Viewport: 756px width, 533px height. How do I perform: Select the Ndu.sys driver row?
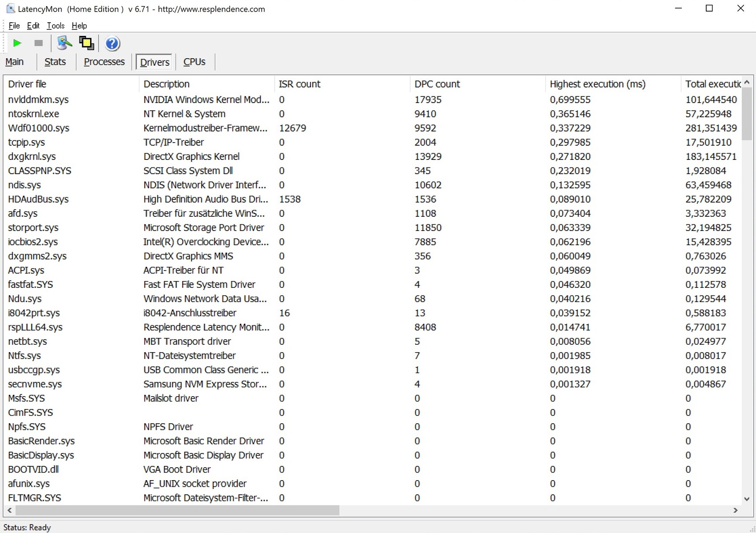[x=373, y=298]
